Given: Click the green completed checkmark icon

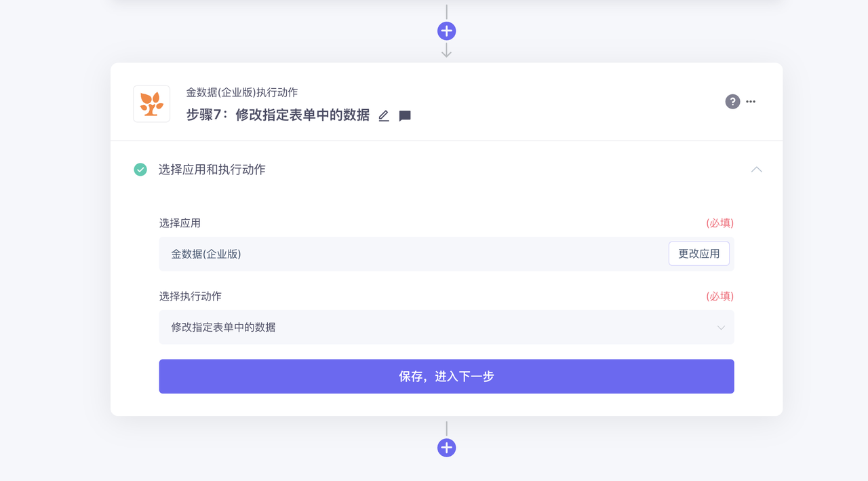Looking at the screenshot, I should [140, 170].
